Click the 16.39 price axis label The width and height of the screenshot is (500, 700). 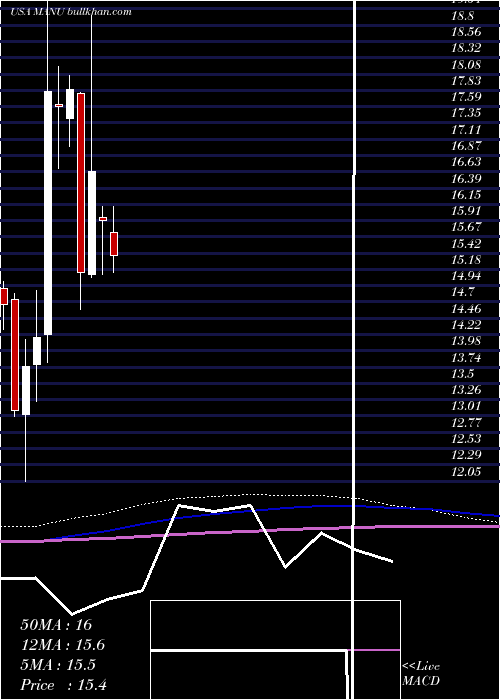pyautogui.click(x=466, y=179)
